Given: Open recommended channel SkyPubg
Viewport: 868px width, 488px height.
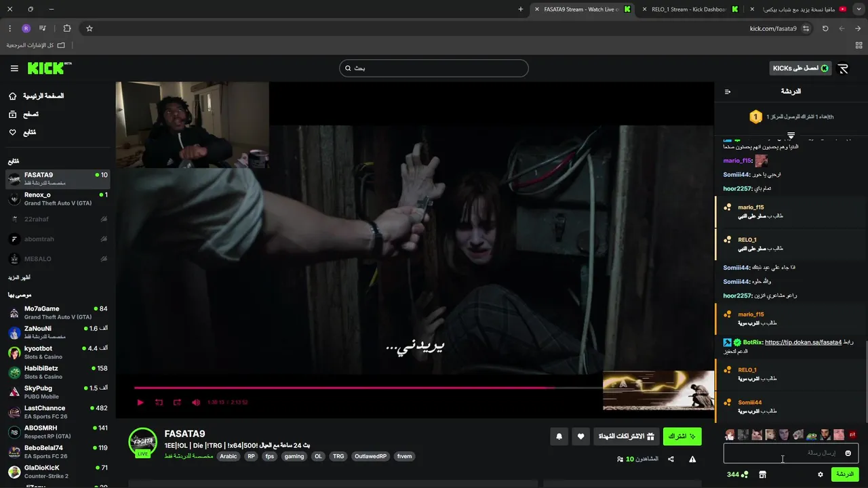Looking at the screenshot, I should point(58,392).
